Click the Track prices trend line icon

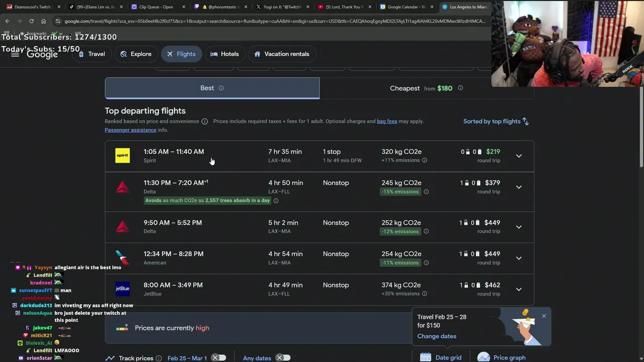pos(110,358)
